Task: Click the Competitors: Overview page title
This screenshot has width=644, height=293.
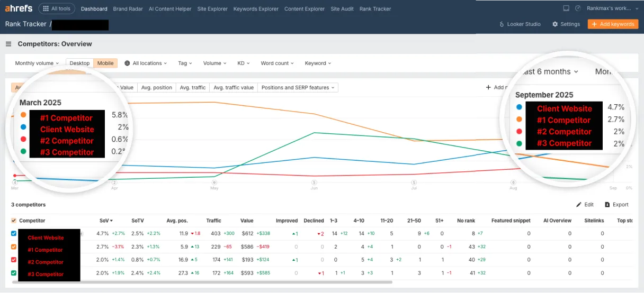Action: click(x=55, y=44)
